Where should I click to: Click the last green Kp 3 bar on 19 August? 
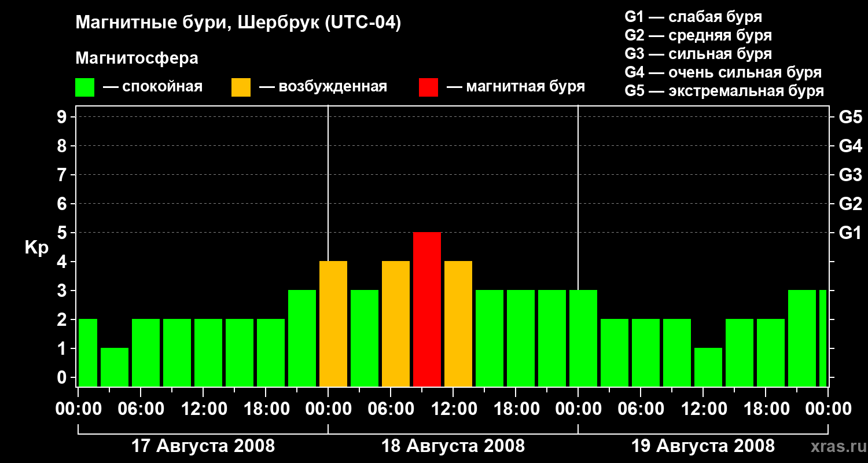coord(823,338)
